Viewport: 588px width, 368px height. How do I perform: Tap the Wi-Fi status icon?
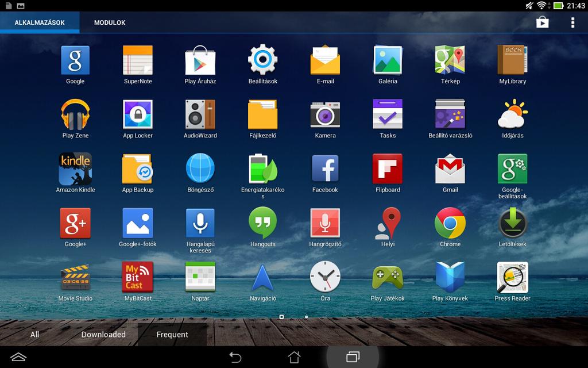tap(542, 5)
